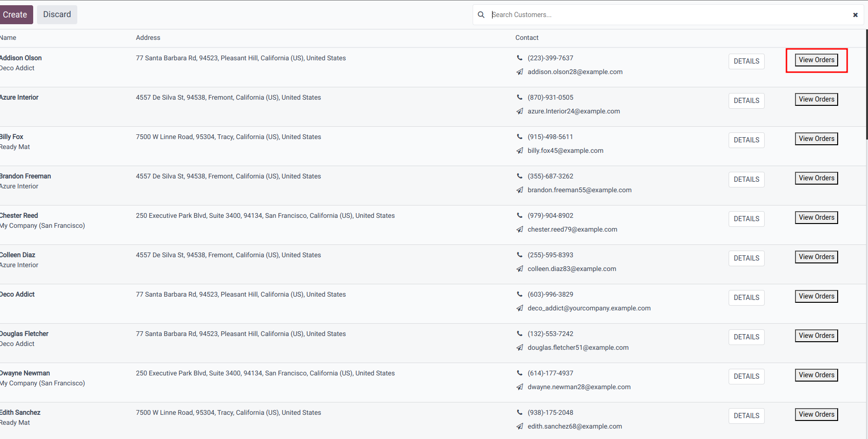This screenshot has width=868, height=439.
Task: Click the email icon for Douglas Fletcher
Action: (x=520, y=348)
